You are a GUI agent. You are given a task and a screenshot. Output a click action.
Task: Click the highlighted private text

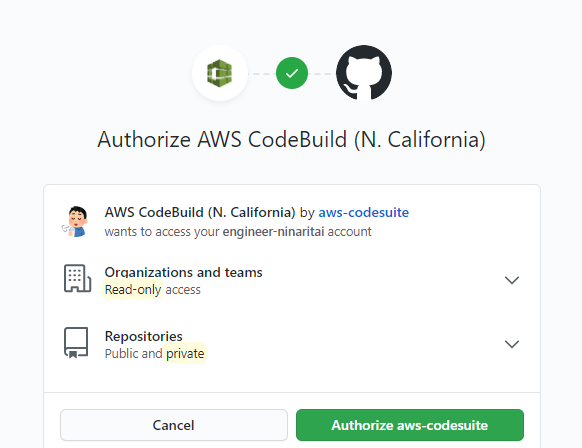185,353
